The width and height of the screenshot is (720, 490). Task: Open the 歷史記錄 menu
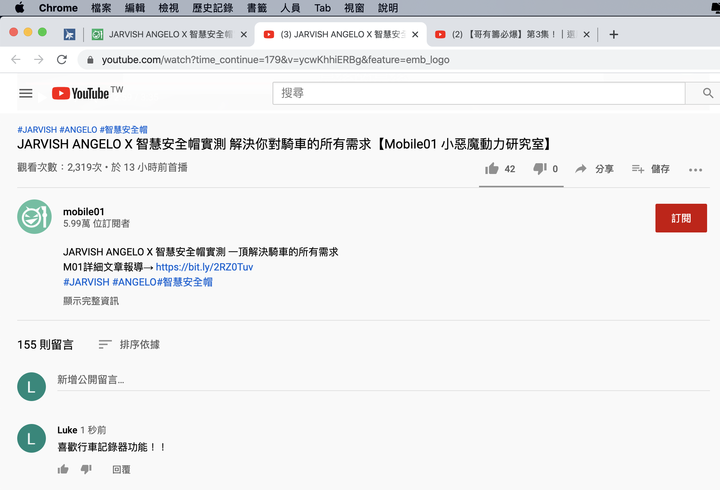click(213, 8)
